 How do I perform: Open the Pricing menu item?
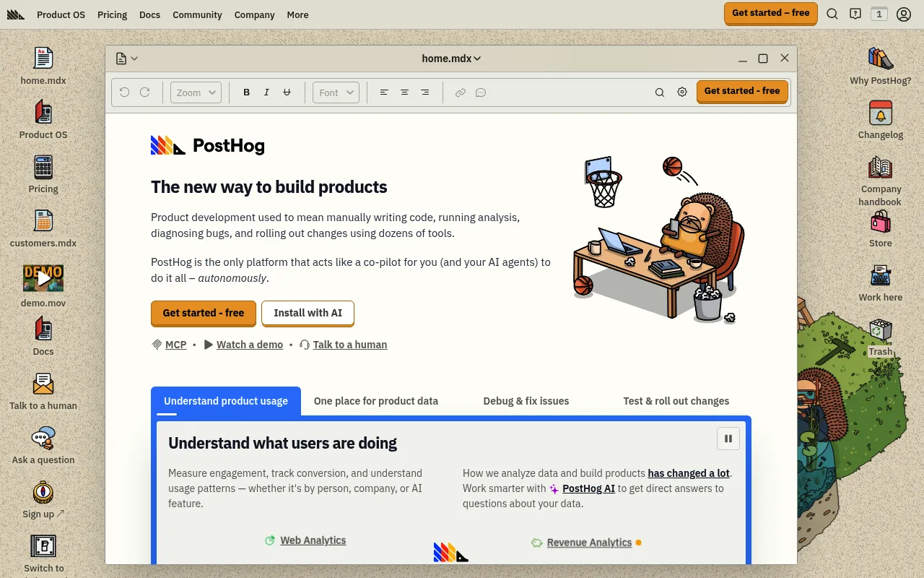coord(112,14)
